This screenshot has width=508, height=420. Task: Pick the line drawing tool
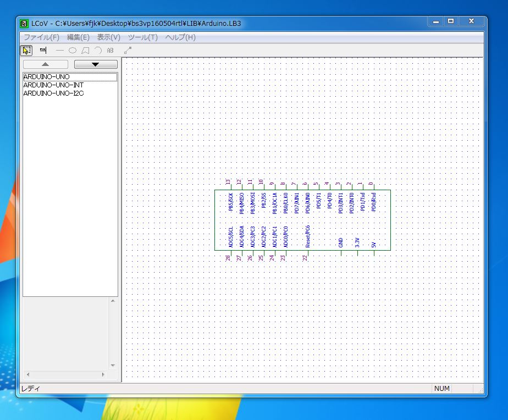click(60, 51)
